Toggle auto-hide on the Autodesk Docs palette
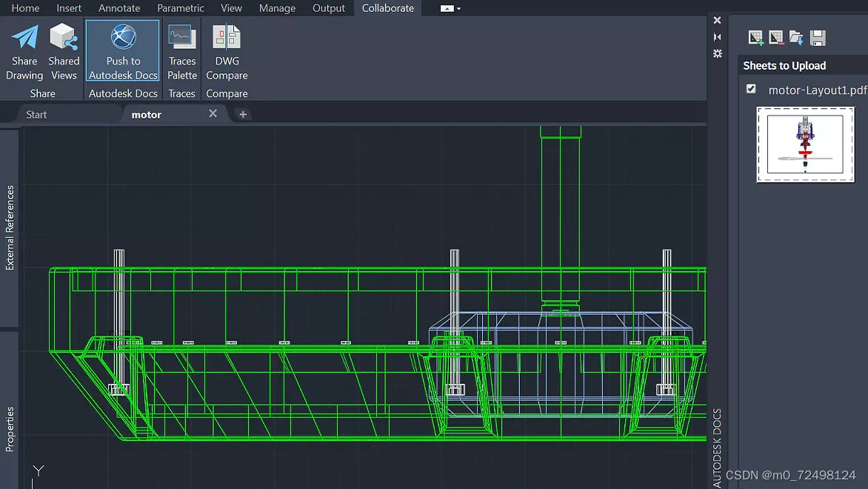This screenshot has height=489, width=868. pyautogui.click(x=717, y=36)
